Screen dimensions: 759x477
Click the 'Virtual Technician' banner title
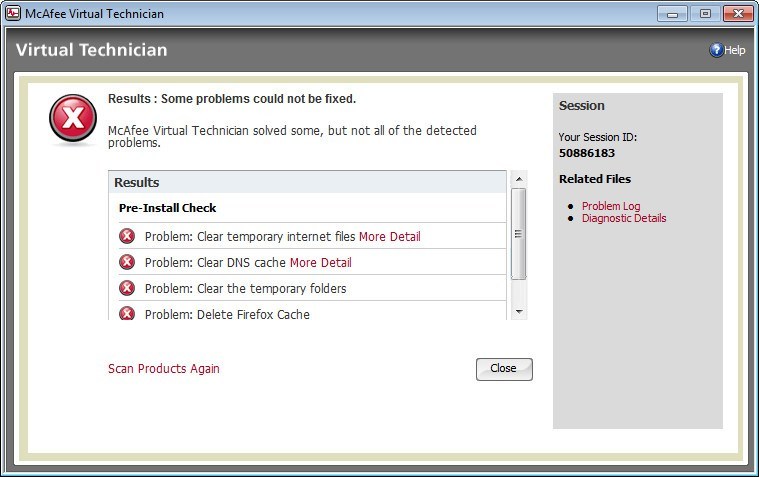click(91, 50)
